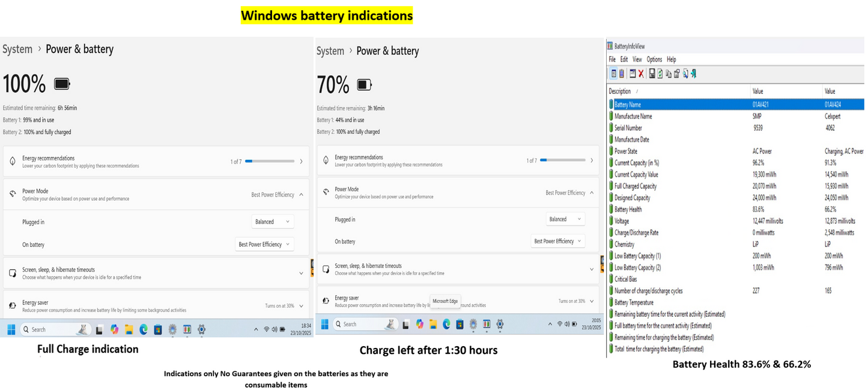Open the On battery dropdown in the 70% panel
Image resolution: width=868 pixels, height=390 pixels.
(558, 241)
